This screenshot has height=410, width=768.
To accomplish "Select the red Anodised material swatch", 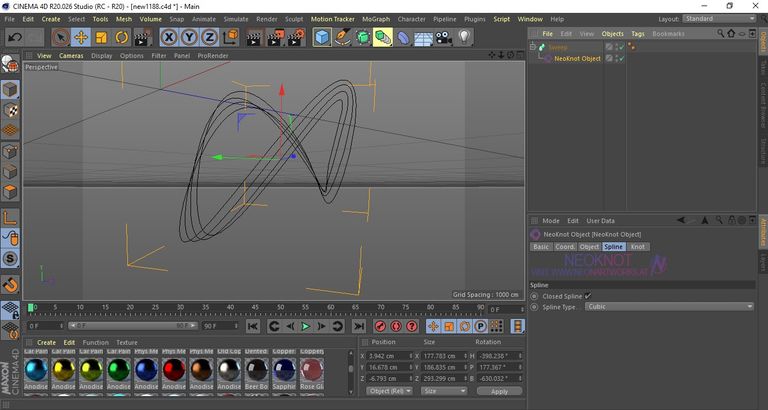I will 174,370.
